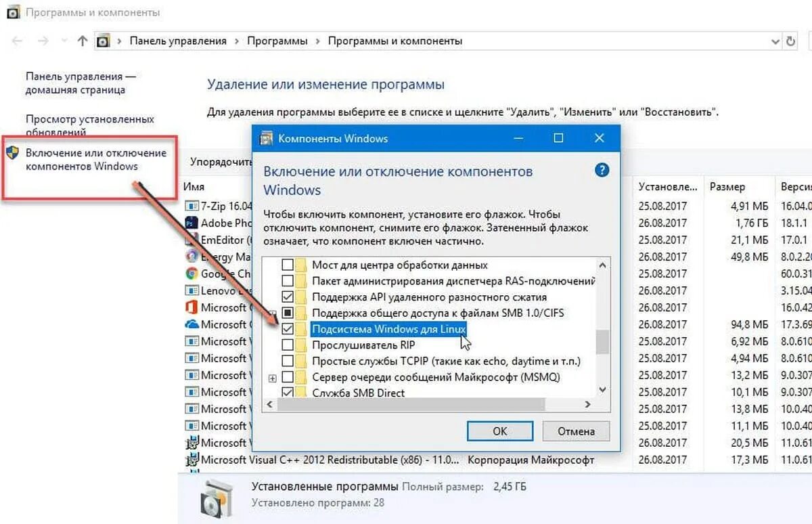Click the Control Panel icon in address bar
This screenshot has height=524, width=812.
[x=103, y=41]
